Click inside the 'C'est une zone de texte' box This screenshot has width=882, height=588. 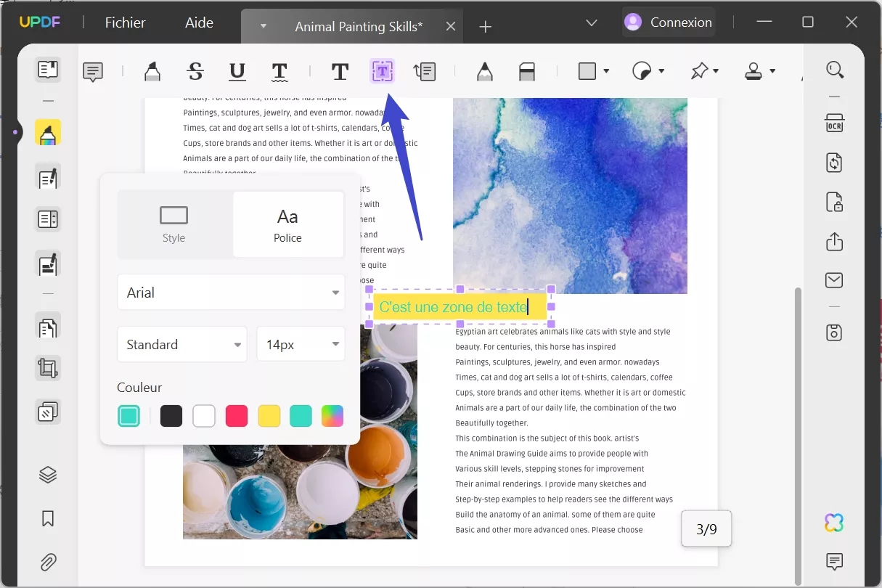tap(460, 307)
